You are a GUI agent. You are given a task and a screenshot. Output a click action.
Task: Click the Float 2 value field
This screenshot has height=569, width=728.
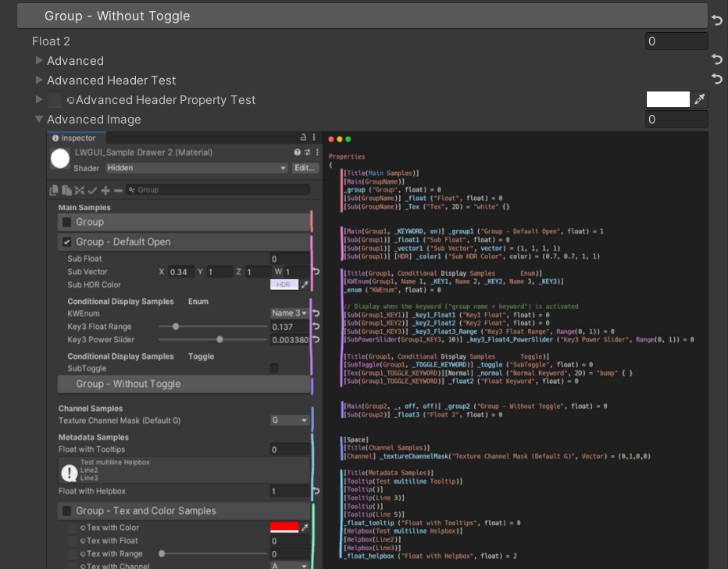click(676, 41)
